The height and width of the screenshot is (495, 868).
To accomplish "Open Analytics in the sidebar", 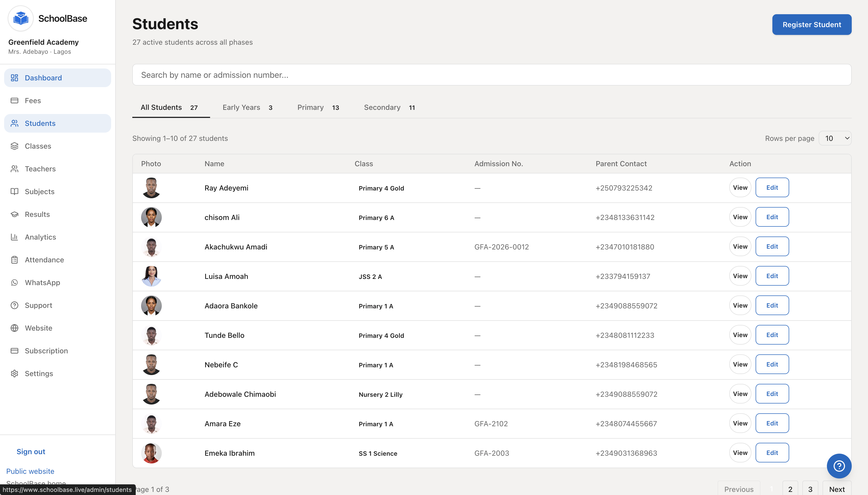I will tap(57, 237).
